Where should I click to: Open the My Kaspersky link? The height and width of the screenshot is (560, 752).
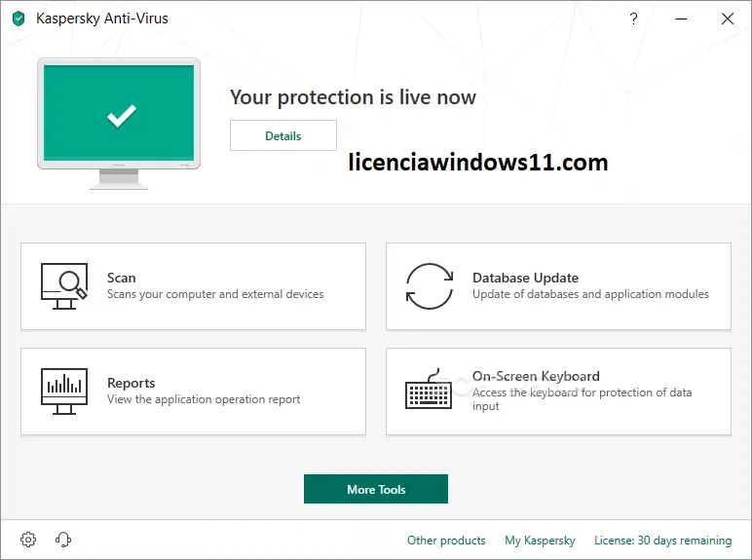(x=540, y=541)
